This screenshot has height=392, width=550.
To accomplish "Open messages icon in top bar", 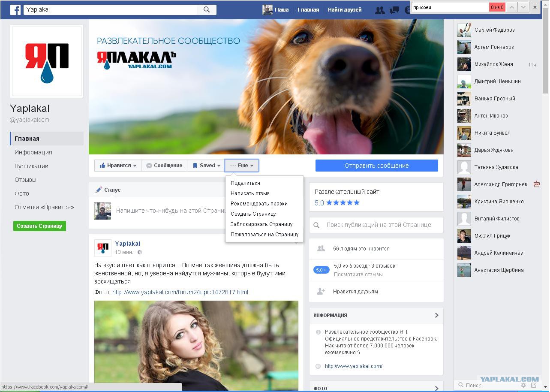I will [394, 10].
